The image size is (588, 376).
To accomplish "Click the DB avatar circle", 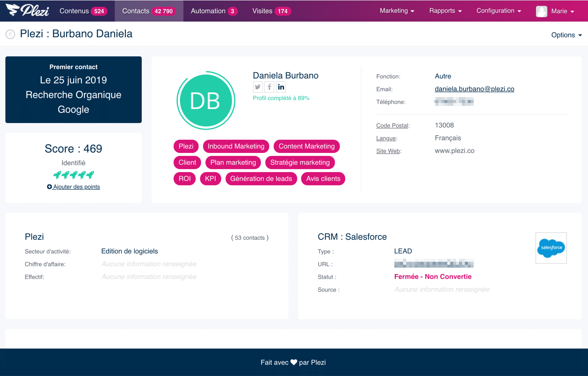I will (x=206, y=100).
